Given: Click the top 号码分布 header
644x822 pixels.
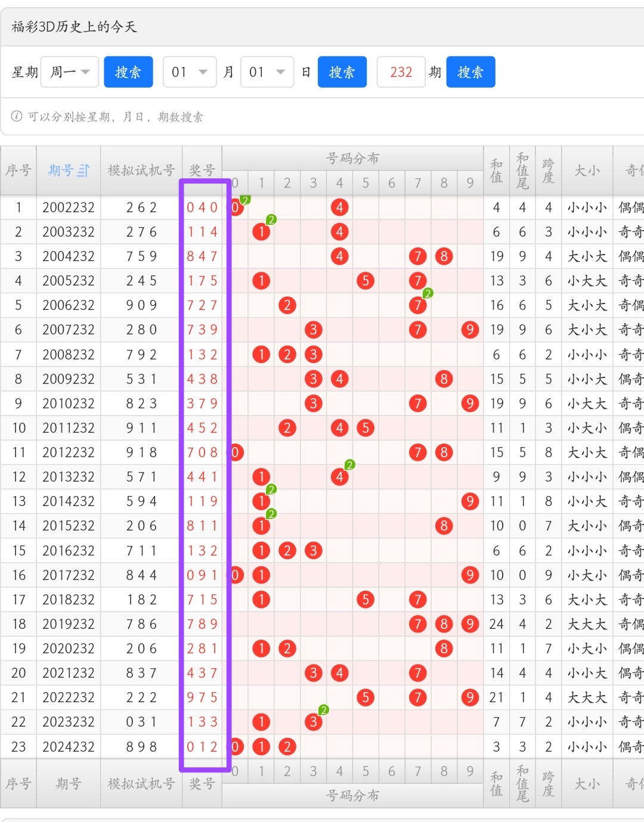Looking at the screenshot, I should [x=353, y=158].
